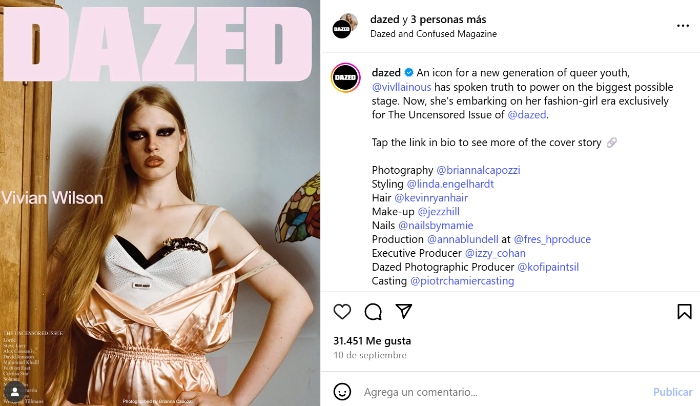Open the @vivllainous profile link
The height and width of the screenshot is (406, 700).
[401, 87]
